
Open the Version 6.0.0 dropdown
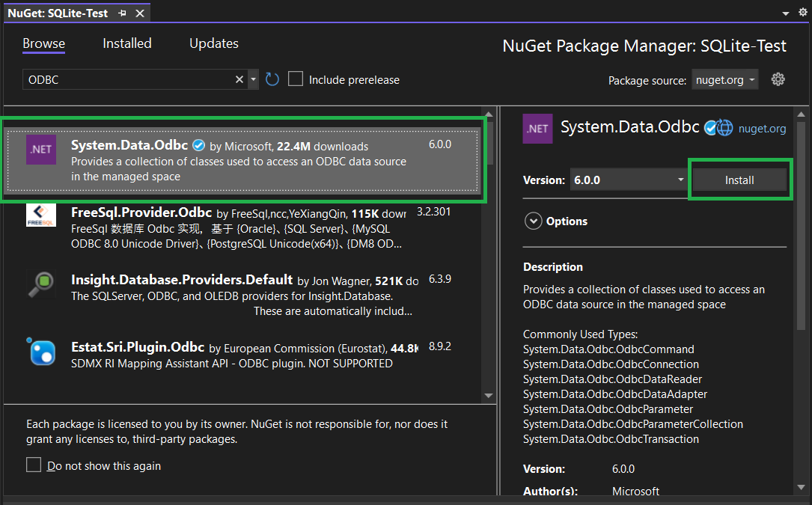click(629, 180)
